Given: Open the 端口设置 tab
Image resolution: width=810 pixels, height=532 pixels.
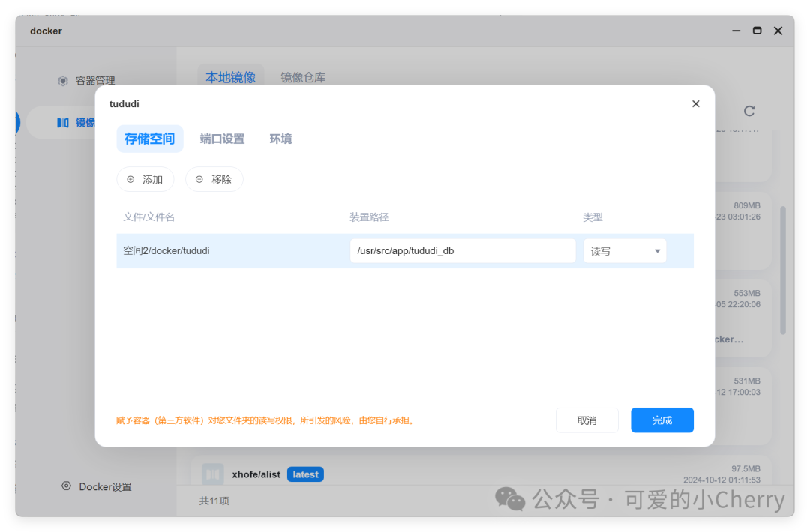Looking at the screenshot, I should click(x=222, y=139).
